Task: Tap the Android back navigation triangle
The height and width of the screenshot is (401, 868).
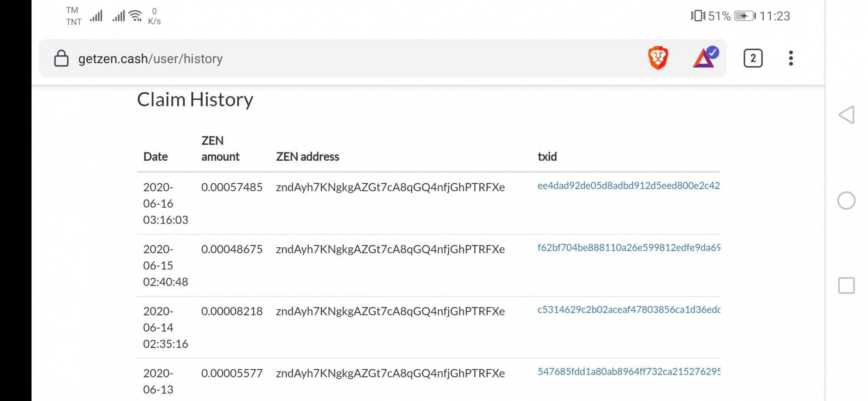Action: 846,115
